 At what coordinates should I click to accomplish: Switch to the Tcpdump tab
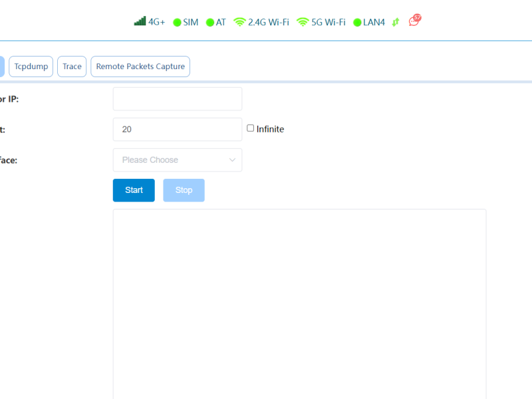click(31, 66)
